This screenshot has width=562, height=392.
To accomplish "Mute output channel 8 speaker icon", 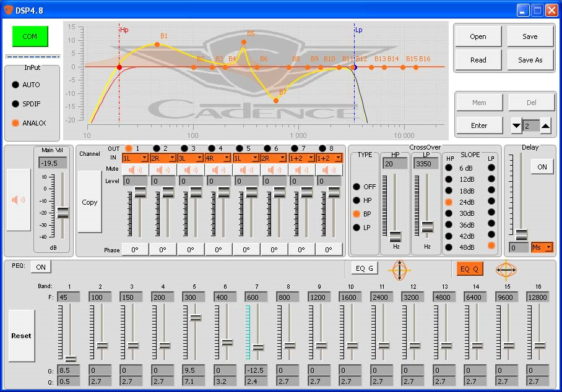I will click(329, 169).
